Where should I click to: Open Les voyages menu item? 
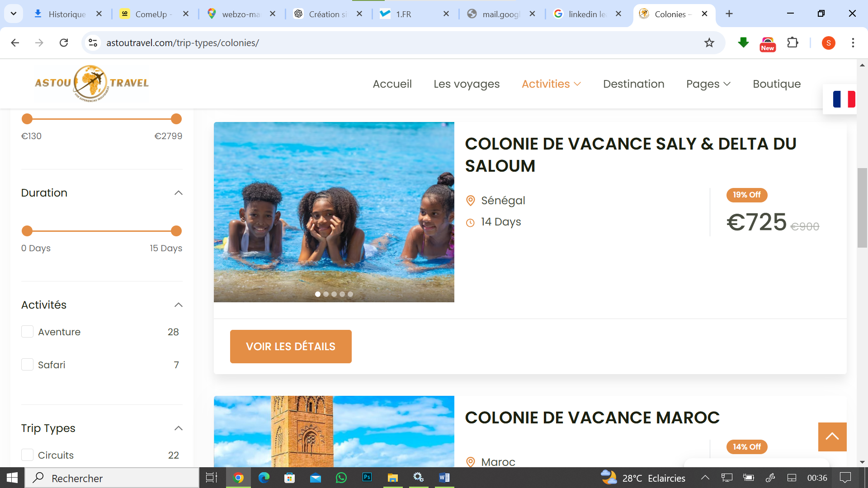pos(467,84)
